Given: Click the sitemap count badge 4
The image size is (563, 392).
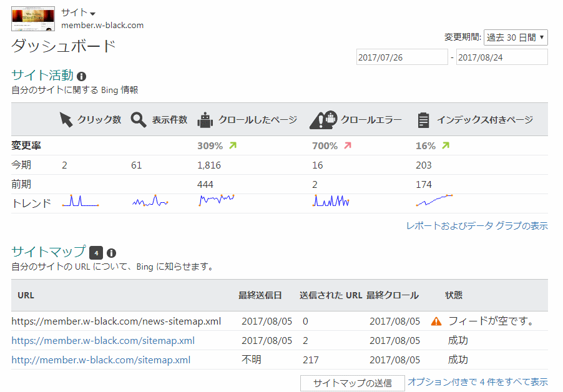Looking at the screenshot, I should coord(96,253).
